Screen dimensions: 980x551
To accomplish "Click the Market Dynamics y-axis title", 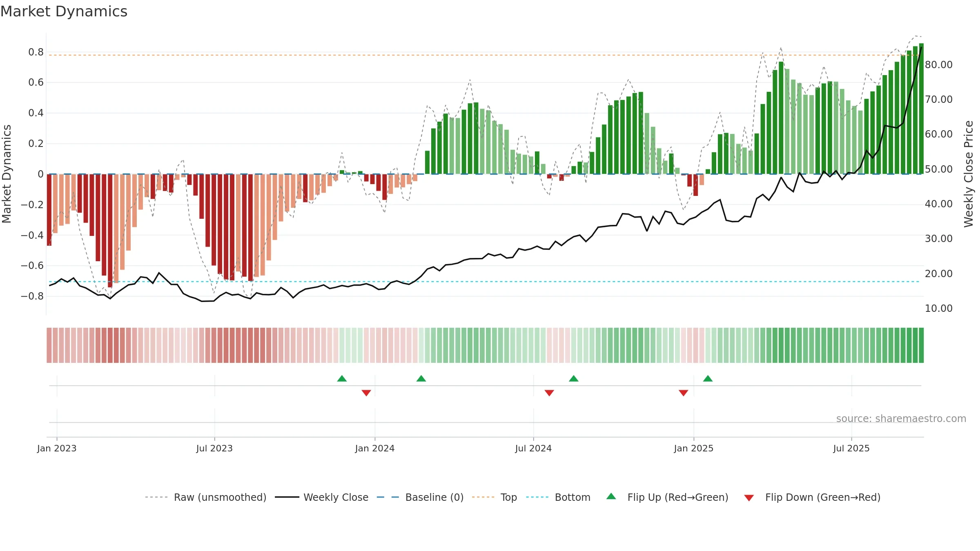I will coord(7,174).
